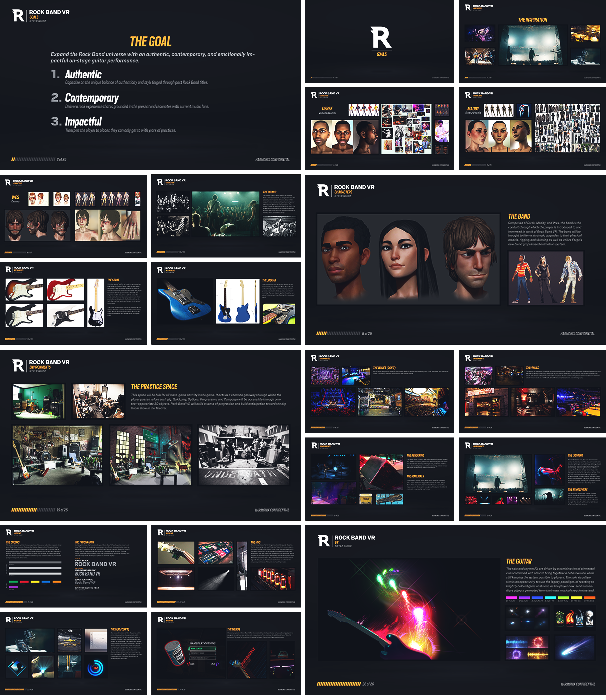Open the large blue Jaguar guitar photo
The height and width of the screenshot is (700, 606).
184,302
